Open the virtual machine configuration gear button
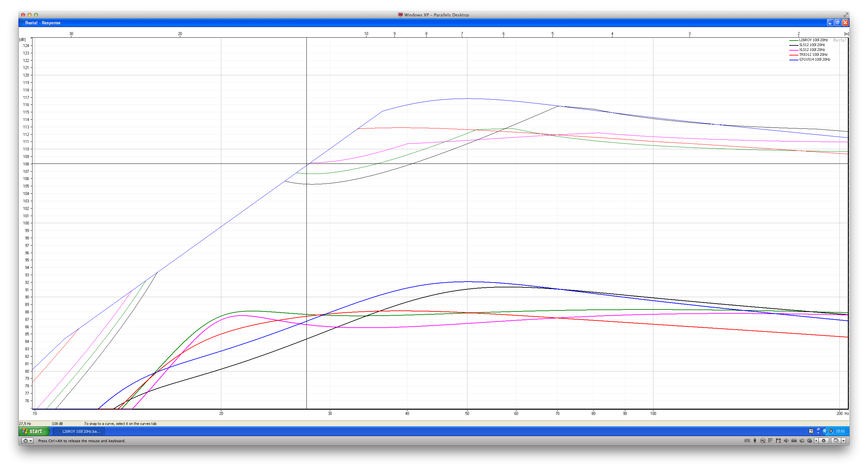Image resolution: width=868 pixels, height=471 pixels. tap(824, 441)
